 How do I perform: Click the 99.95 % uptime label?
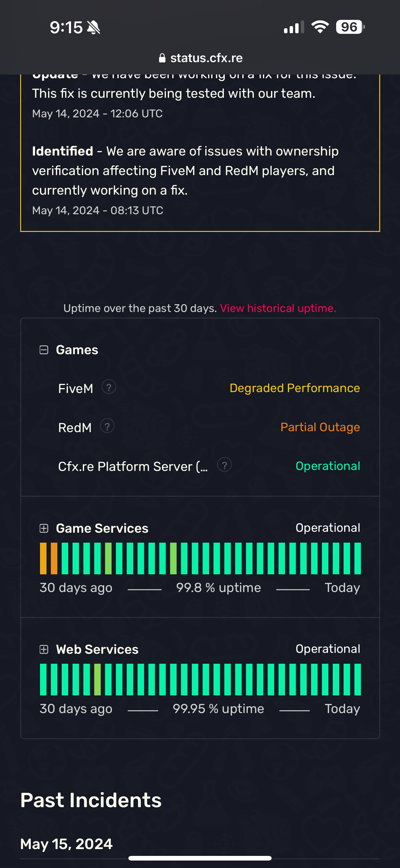[x=218, y=709]
